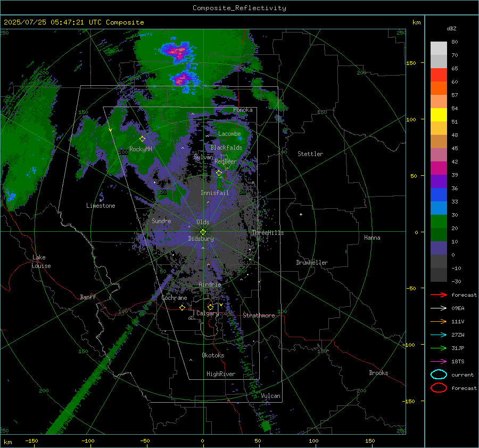
Task: Click the green 31JP arrow icon
Action: pyautogui.click(x=439, y=348)
